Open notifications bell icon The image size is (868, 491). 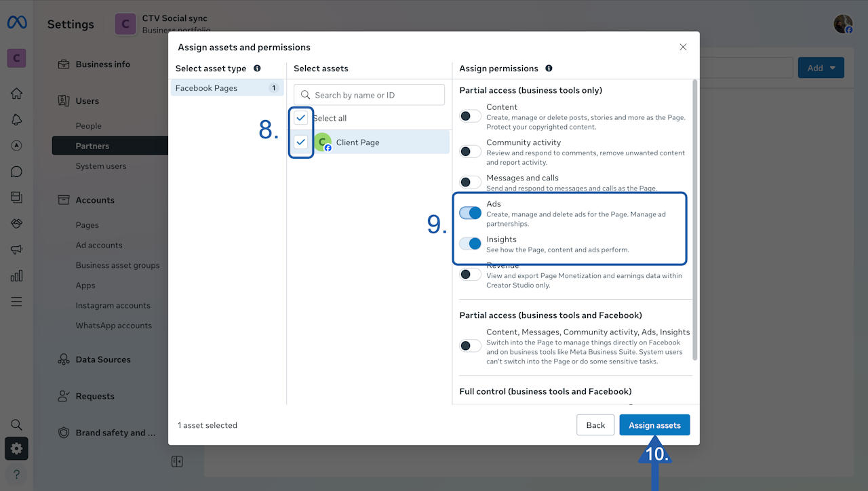coord(17,119)
